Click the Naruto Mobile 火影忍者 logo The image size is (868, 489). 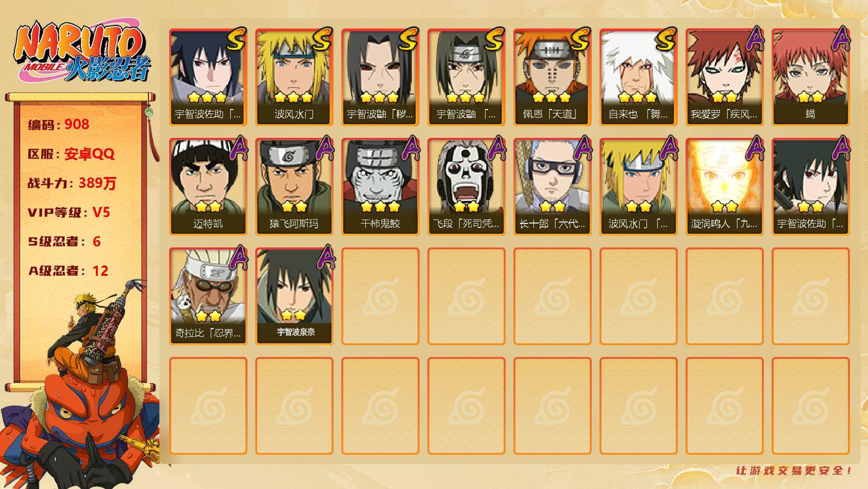[x=82, y=52]
